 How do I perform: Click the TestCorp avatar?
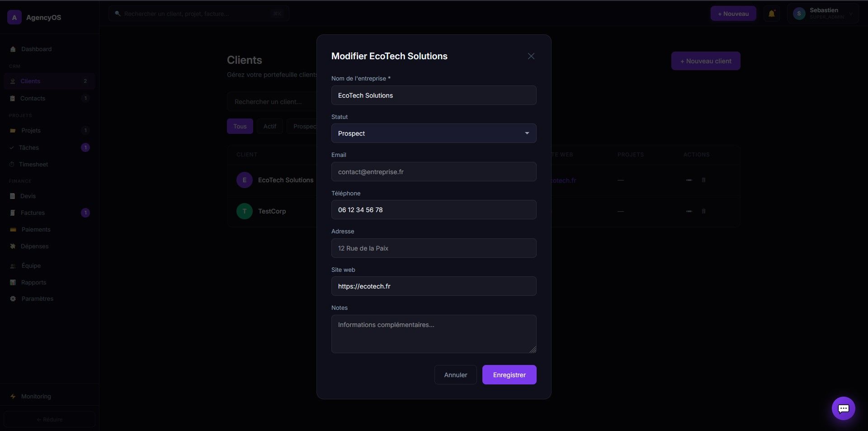[245, 211]
